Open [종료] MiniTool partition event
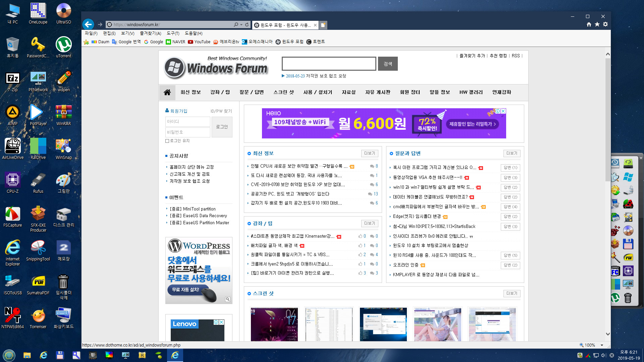The height and width of the screenshot is (362, 644). [x=193, y=209]
